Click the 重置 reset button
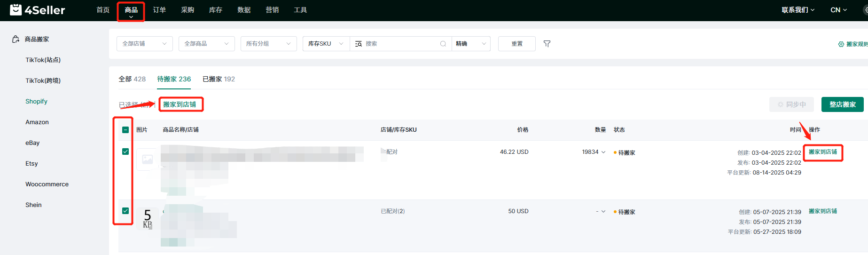The image size is (868, 255). click(516, 44)
